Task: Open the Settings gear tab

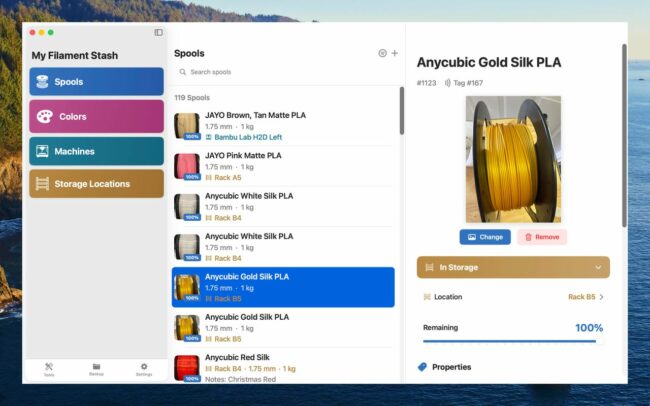Action: click(144, 369)
